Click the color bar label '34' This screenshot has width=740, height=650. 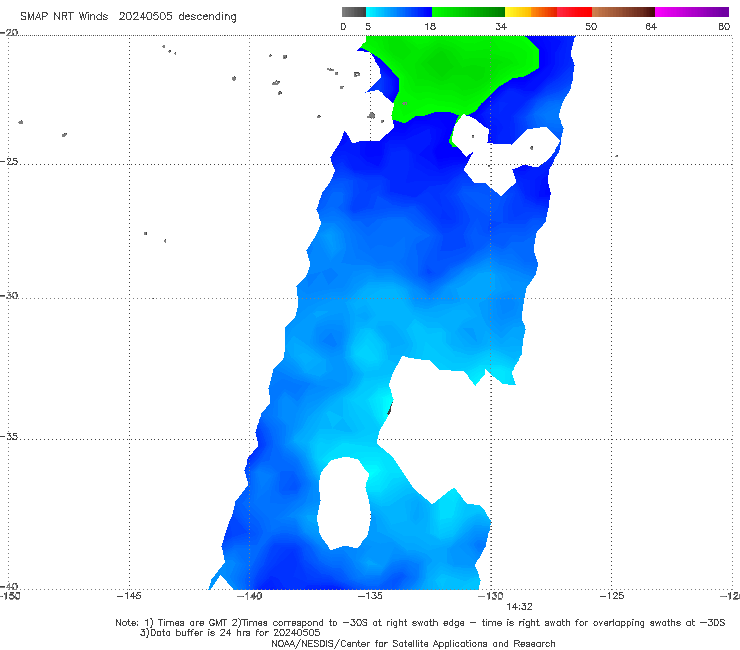[x=501, y=26]
